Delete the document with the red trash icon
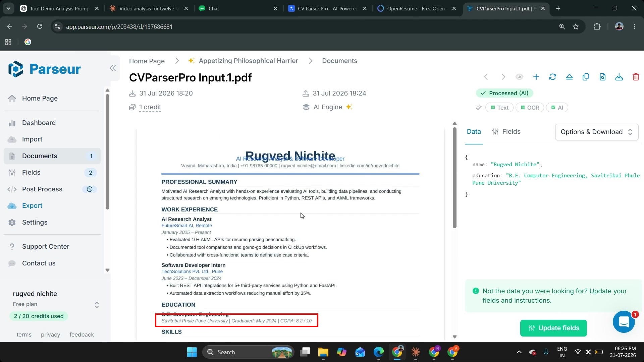The image size is (644, 362). coord(636,77)
